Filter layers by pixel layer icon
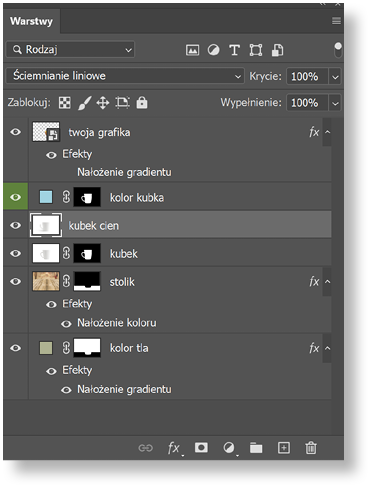 192,50
